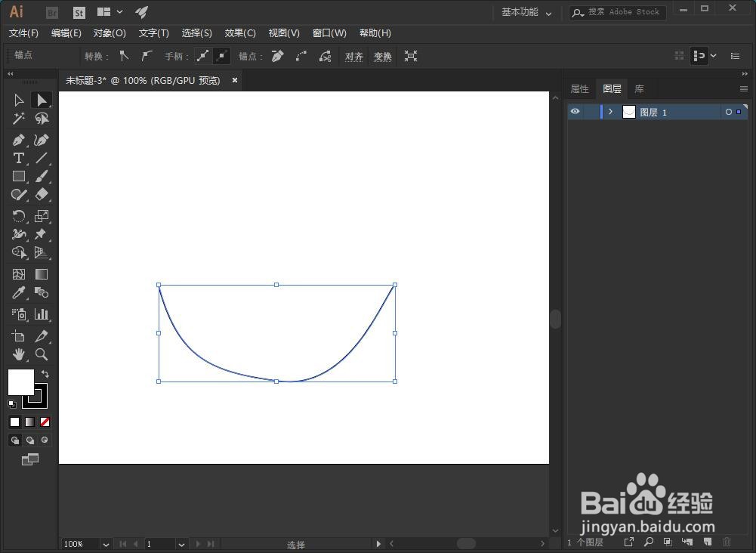756x553 pixels.
Task: Click target circle of 图层 1
Action: 729,112
